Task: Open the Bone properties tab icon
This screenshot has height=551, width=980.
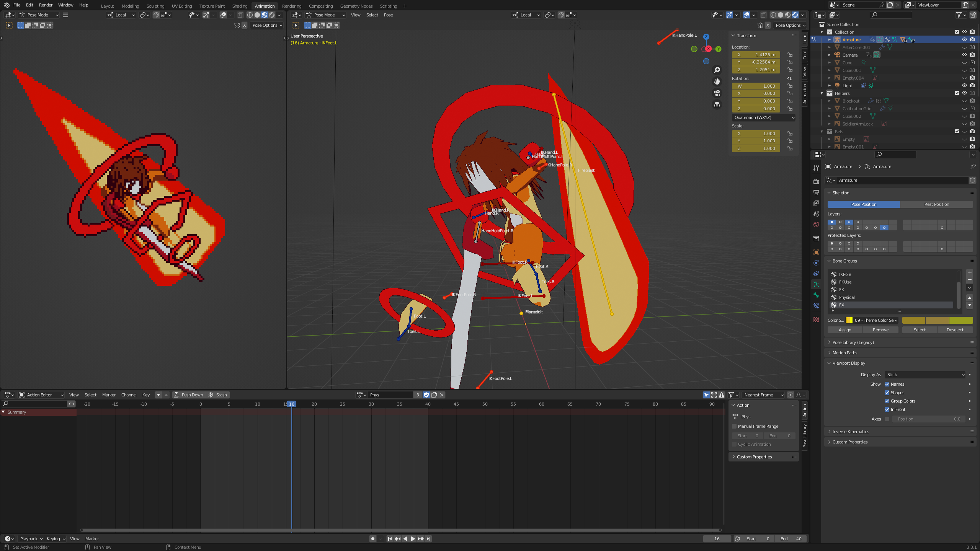Action: click(816, 295)
